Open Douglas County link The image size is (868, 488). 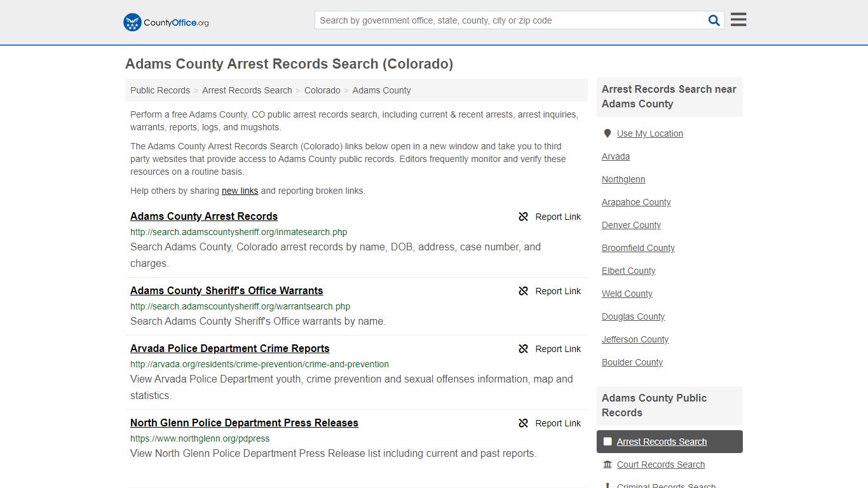click(633, 316)
